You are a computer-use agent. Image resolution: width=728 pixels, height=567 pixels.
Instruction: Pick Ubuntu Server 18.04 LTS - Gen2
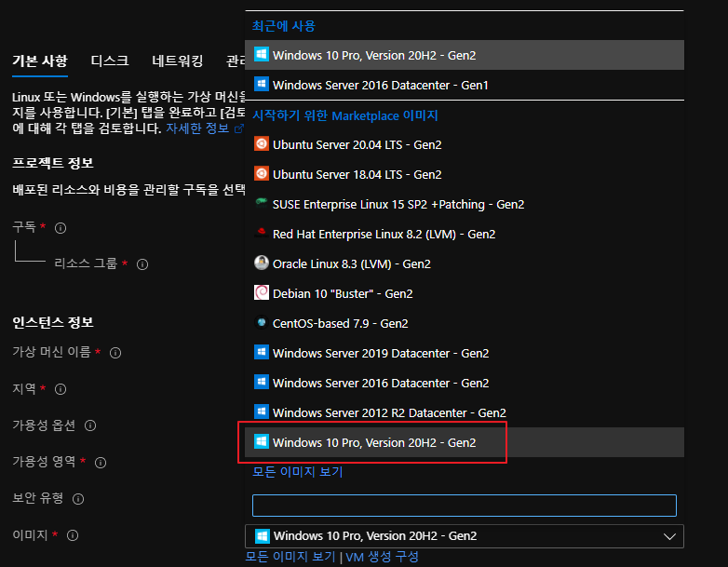pyautogui.click(x=465, y=175)
